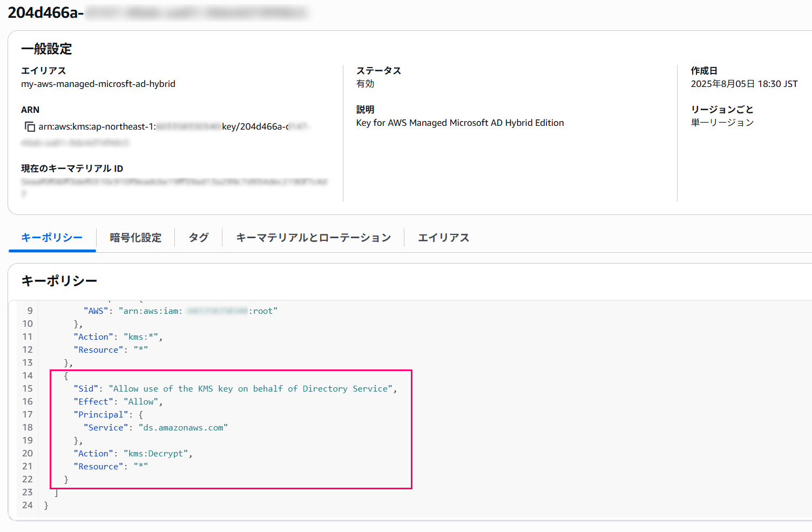812x532 pixels.
Task: Click the キーポリシー panel heading
Action: click(x=59, y=281)
